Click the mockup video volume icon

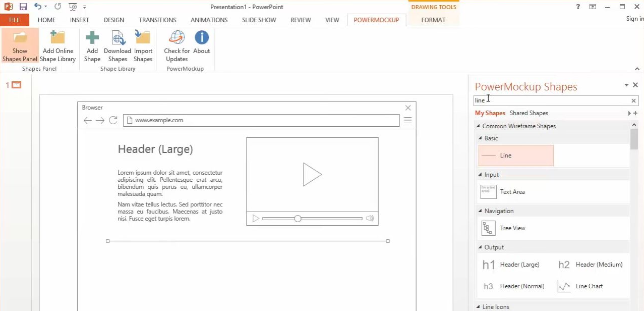[370, 219]
